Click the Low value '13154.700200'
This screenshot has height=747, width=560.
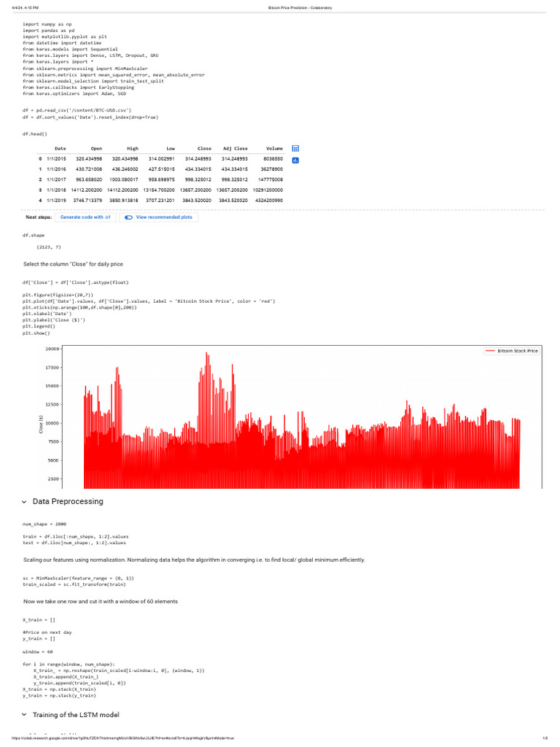(x=159, y=190)
